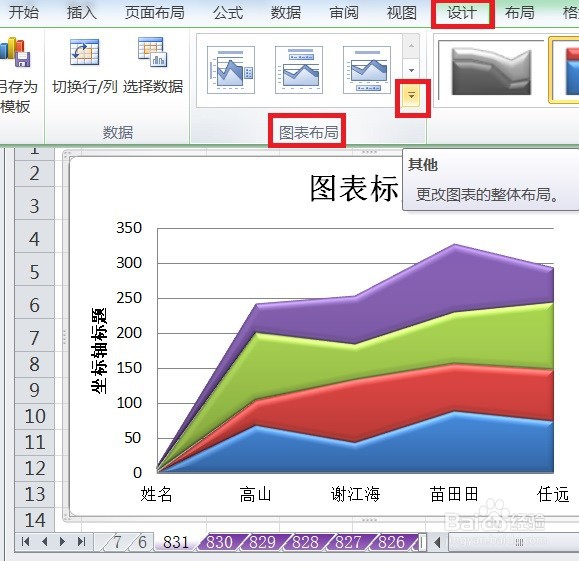Select the vertical axis title 坐标轴标题

pos(99,350)
